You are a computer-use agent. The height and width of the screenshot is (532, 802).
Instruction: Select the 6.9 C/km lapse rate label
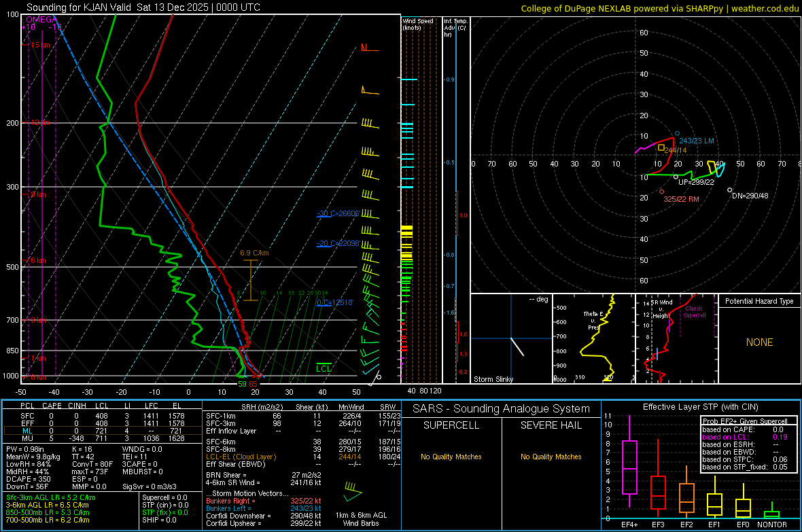pos(254,253)
